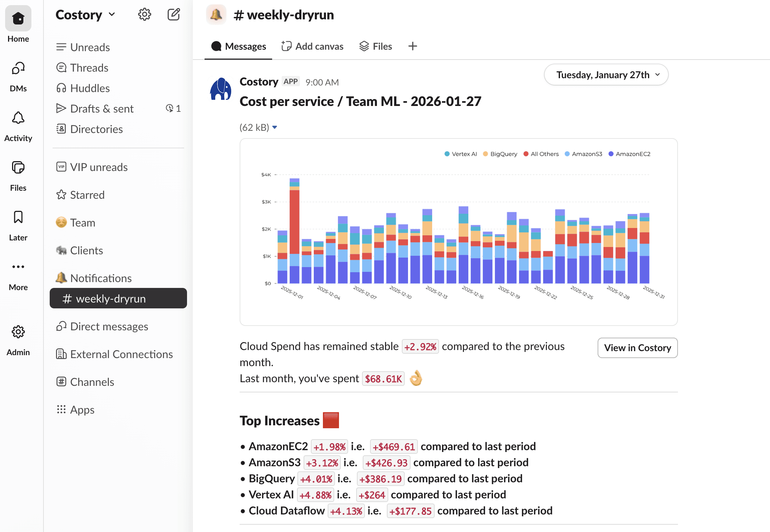
Task: Open workspace settings gear icon
Action: tap(144, 15)
